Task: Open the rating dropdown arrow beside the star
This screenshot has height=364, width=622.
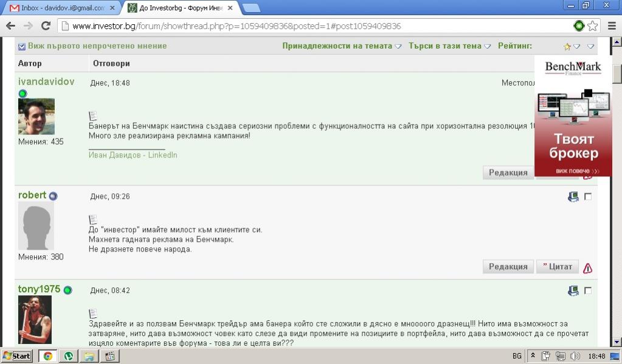Action: (577, 47)
